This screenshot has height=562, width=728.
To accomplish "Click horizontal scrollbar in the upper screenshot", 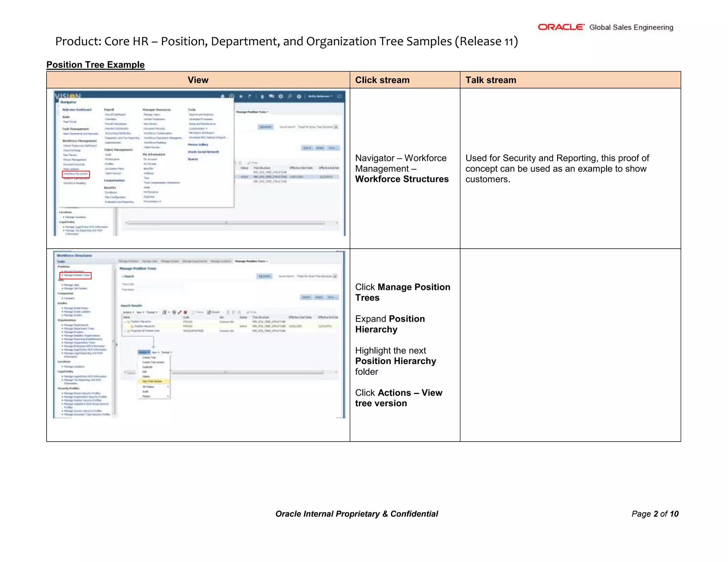I will (226, 223).
